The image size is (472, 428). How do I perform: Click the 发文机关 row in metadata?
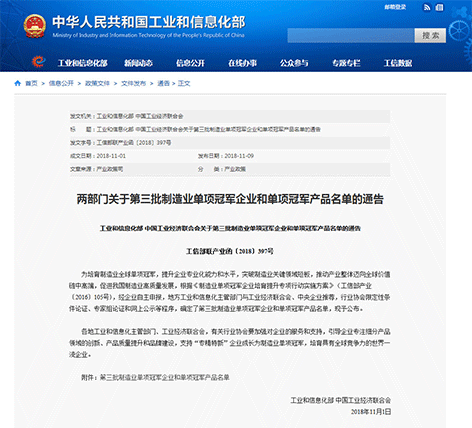pyautogui.click(x=230, y=116)
